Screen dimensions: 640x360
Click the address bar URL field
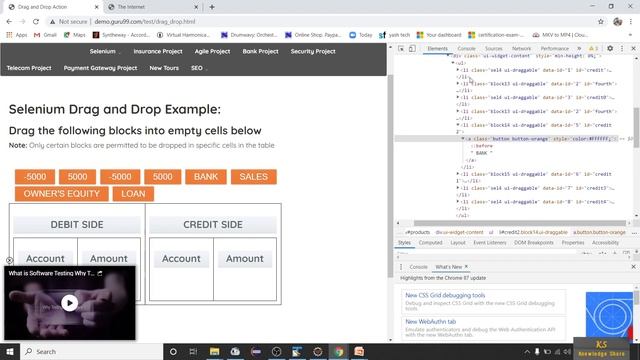[322, 21]
